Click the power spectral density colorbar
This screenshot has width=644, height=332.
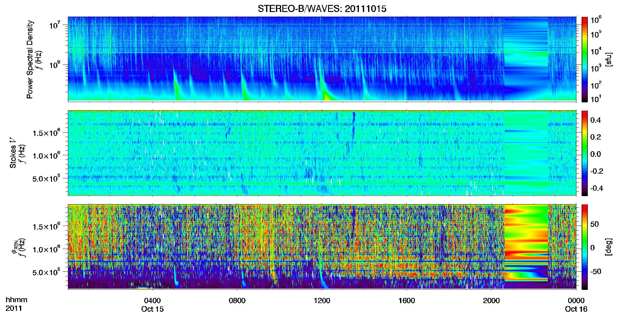pos(585,59)
